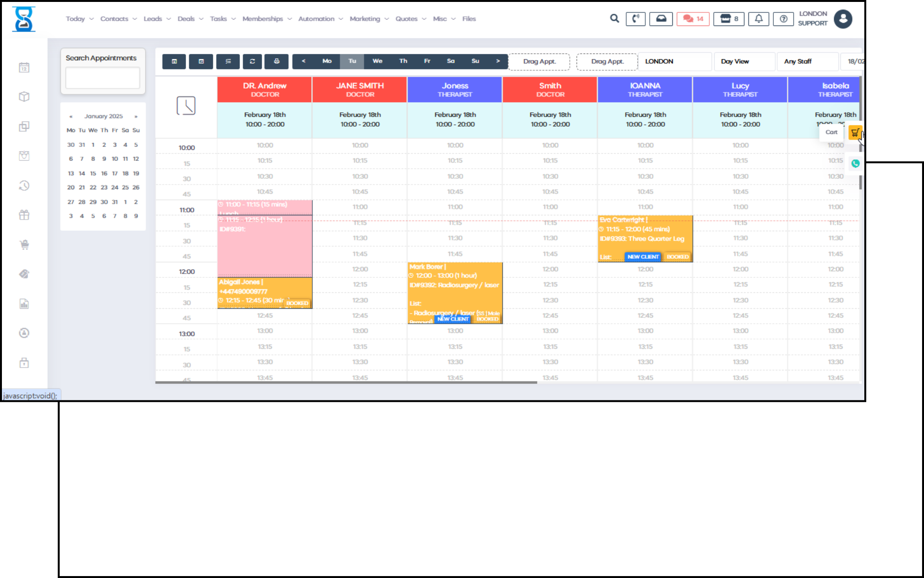Image resolution: width=924 pixels, height=578 pixels.
Task: Open the phone calls icon
Action: [635, 19]
